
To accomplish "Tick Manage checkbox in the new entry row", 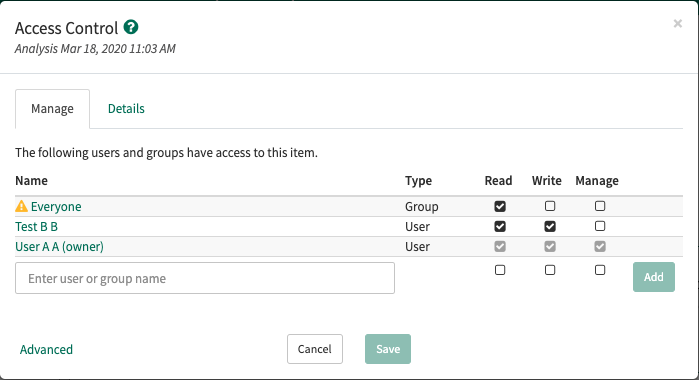I will coord(600,270).
